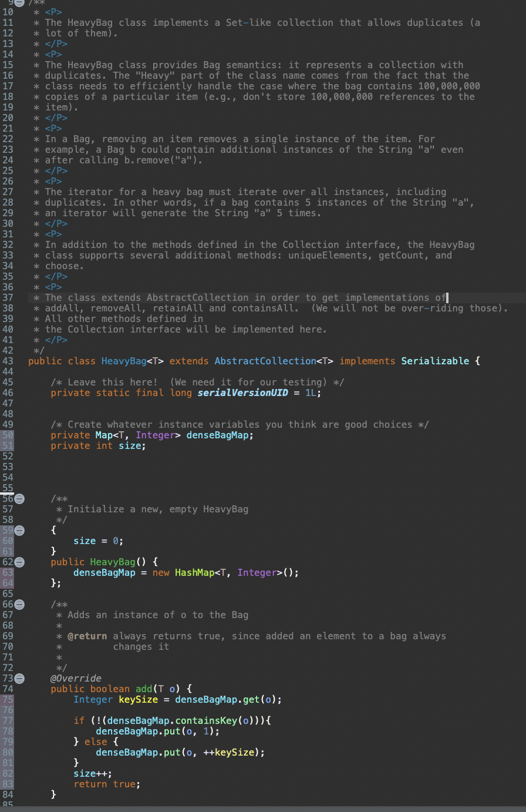Collapse the add method at line 73

(x=18, y=678)
